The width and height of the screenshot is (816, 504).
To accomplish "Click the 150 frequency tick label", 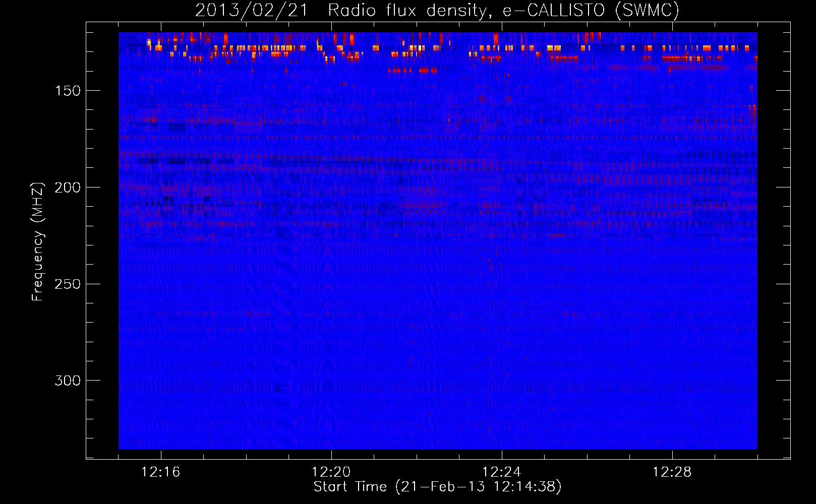I will pos(68,91).
